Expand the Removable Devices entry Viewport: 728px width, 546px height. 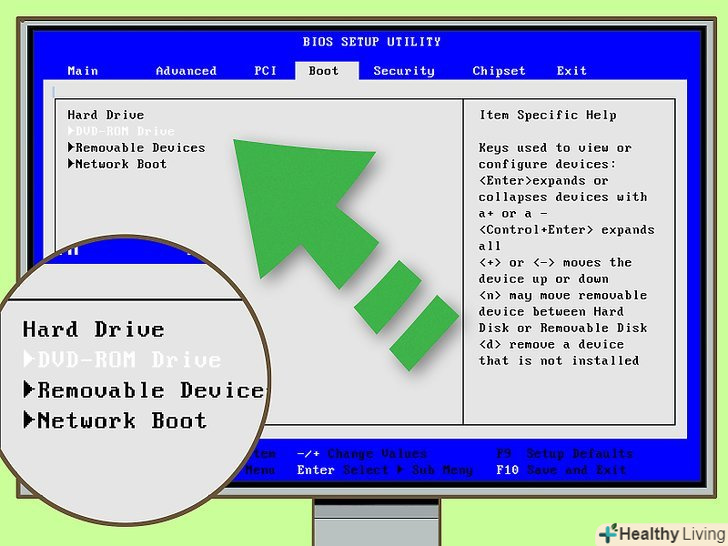click(136, 148)
